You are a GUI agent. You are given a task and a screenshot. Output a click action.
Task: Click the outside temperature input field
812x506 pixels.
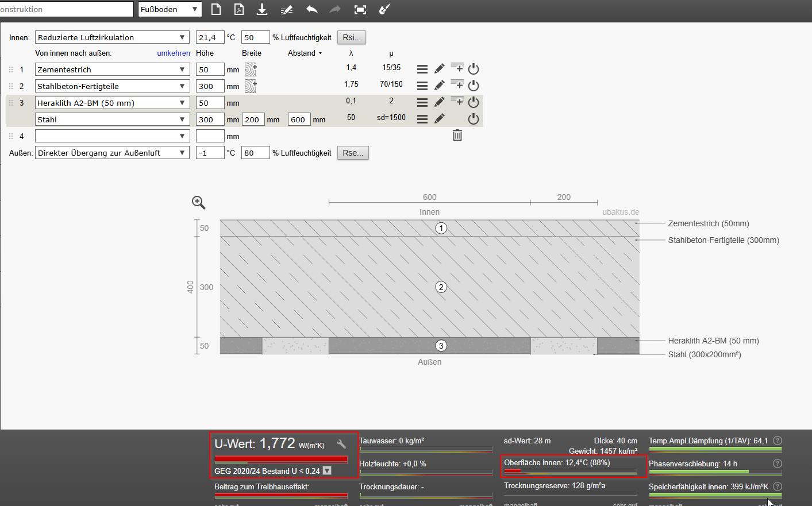pos(210,153)
